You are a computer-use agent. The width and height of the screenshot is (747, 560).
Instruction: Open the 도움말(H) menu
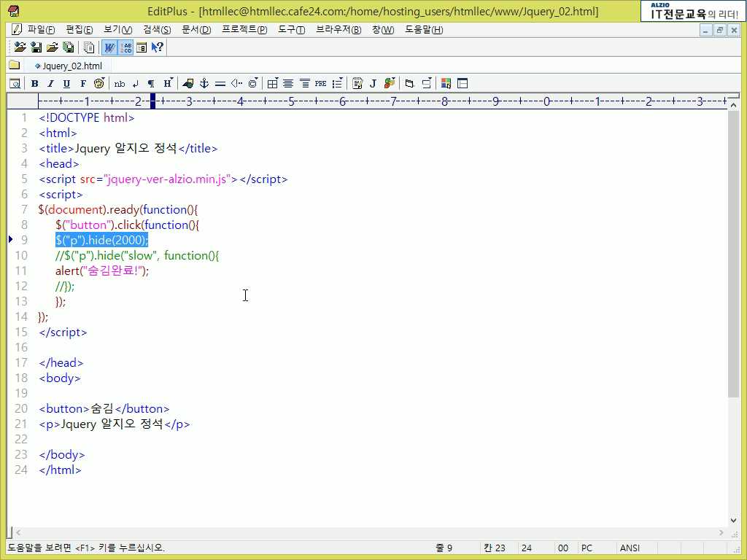pos(424,29)
